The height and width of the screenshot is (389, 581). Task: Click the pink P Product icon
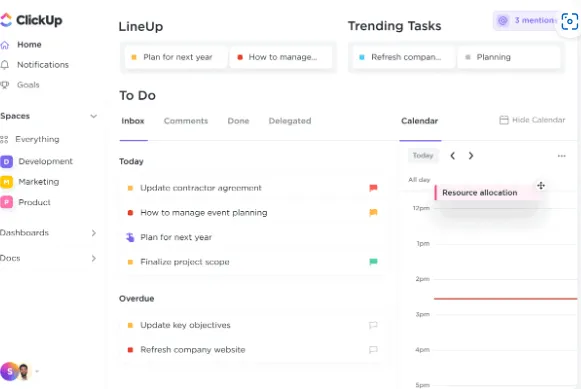pos(7,202)
